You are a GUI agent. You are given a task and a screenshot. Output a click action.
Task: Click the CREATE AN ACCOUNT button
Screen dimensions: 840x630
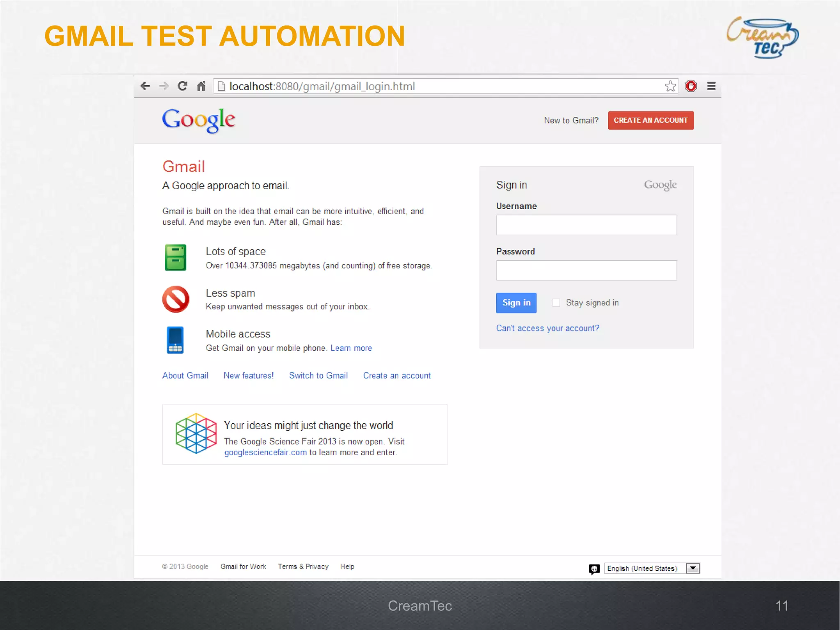point(651,121)
